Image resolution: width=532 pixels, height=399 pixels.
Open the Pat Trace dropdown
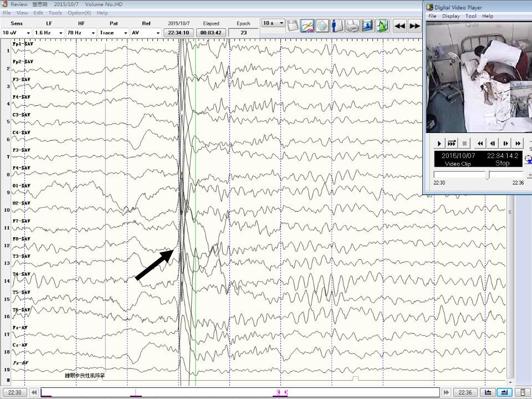tap(113, 33)
